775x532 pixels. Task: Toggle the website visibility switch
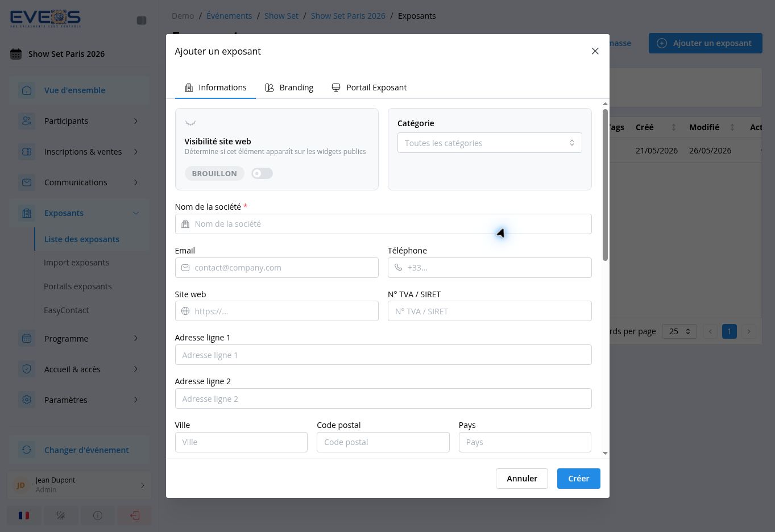point(262,173)
